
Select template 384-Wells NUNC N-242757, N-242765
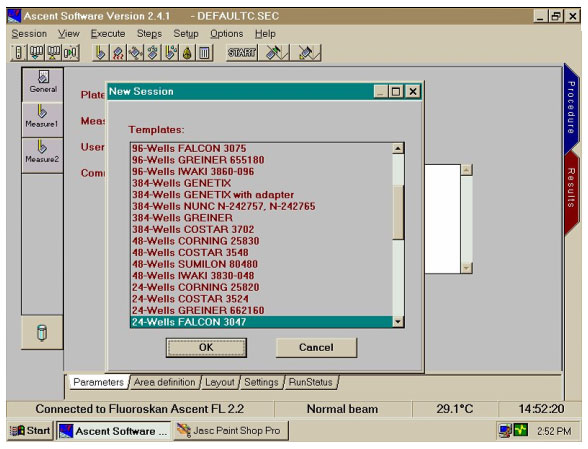click(x=261, y=206)
